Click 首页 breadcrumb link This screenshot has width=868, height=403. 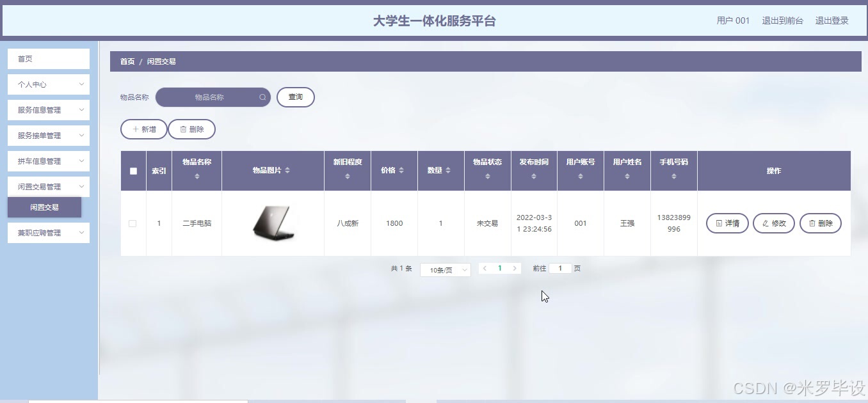click(127, 61)
